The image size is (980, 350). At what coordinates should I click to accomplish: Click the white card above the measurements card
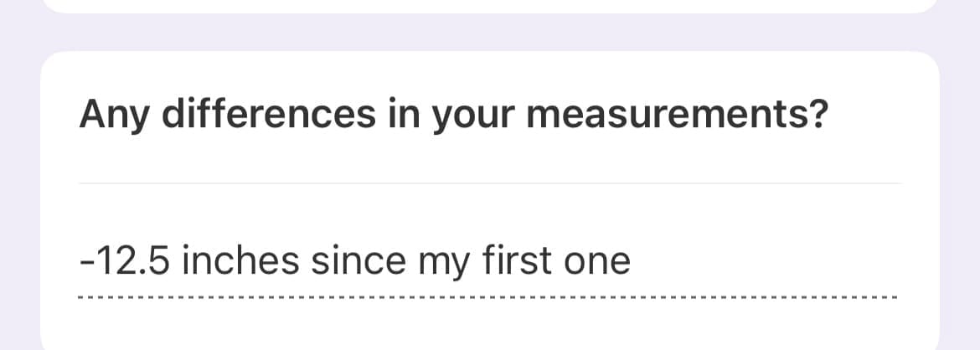(488, 5)
